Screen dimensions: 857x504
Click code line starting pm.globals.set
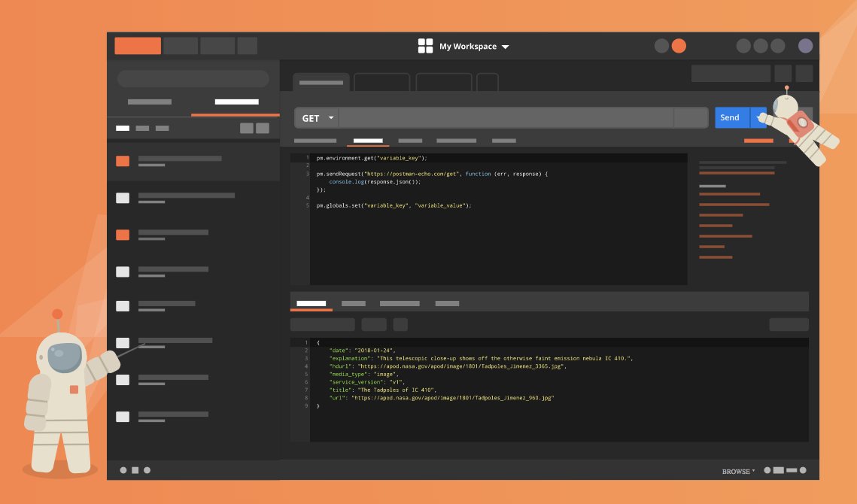point(394,205)
